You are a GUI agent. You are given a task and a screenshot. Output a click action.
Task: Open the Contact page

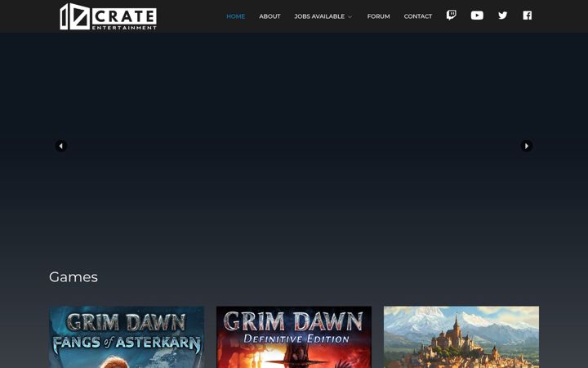pyautogui.click(x=418, y=16)
